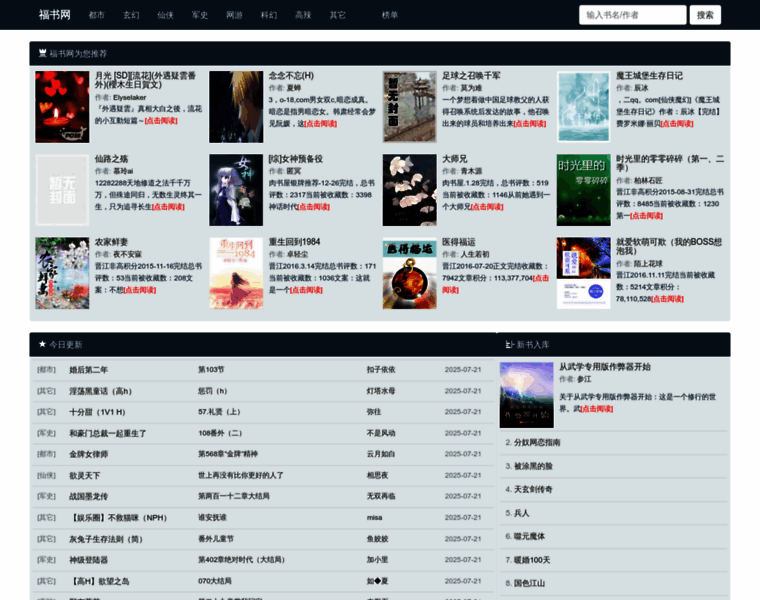Open the 从武学专用版作弊器开始 cover thumbnail
760x600 pixels.
[527, 395]
